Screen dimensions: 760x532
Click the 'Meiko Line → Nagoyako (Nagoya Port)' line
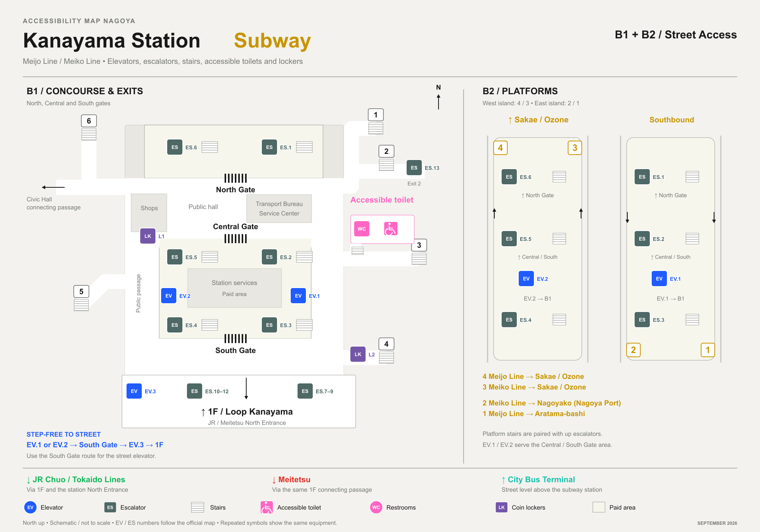pyautogui.click(x=552, y=403)
